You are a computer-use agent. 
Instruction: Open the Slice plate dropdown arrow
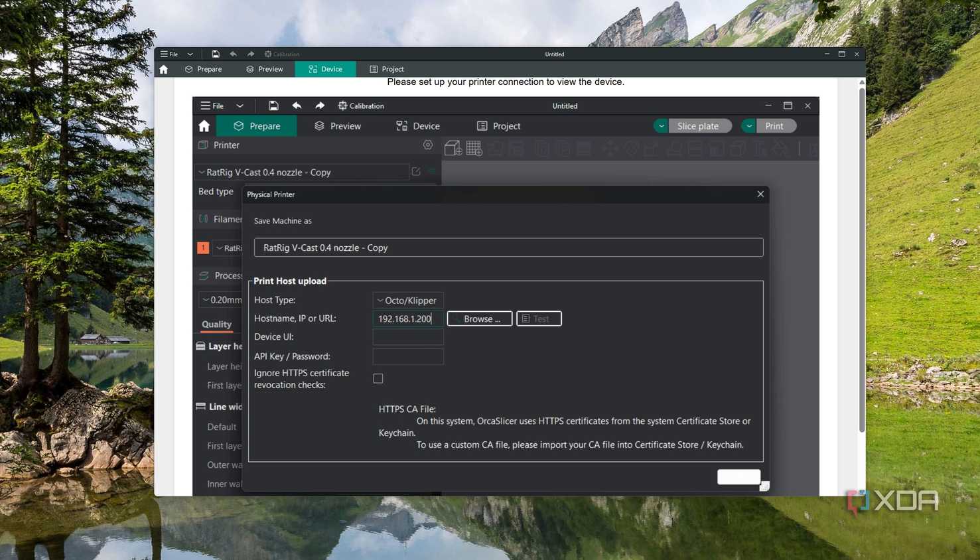coord(661,126)
